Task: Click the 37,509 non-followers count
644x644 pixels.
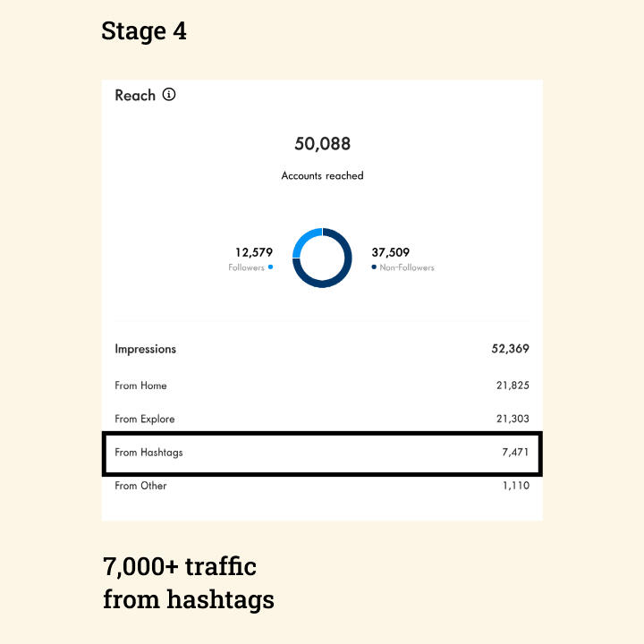Action: 391,252
